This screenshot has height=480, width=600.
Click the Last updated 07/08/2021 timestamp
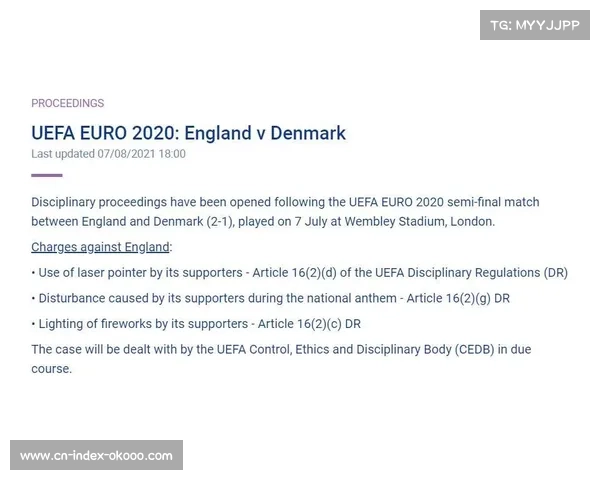point(108,154)
